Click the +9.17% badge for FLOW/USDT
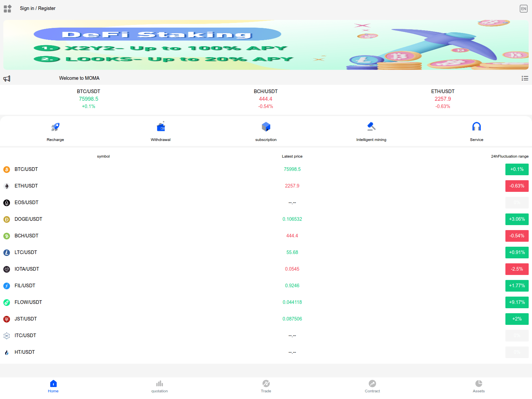This screenshot has height=399, width=532. [517, 302]
